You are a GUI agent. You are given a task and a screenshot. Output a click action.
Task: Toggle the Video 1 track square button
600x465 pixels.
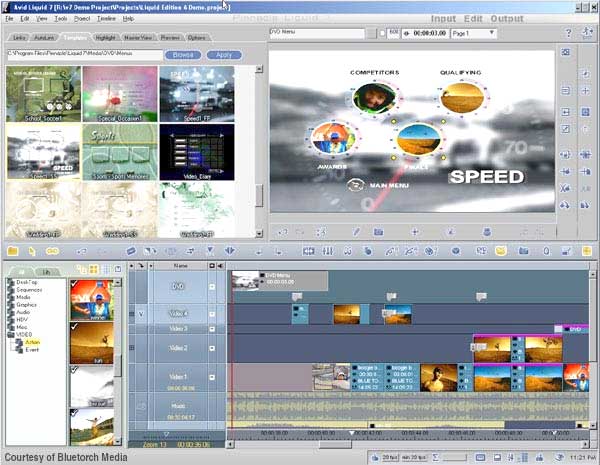point(212,377)
